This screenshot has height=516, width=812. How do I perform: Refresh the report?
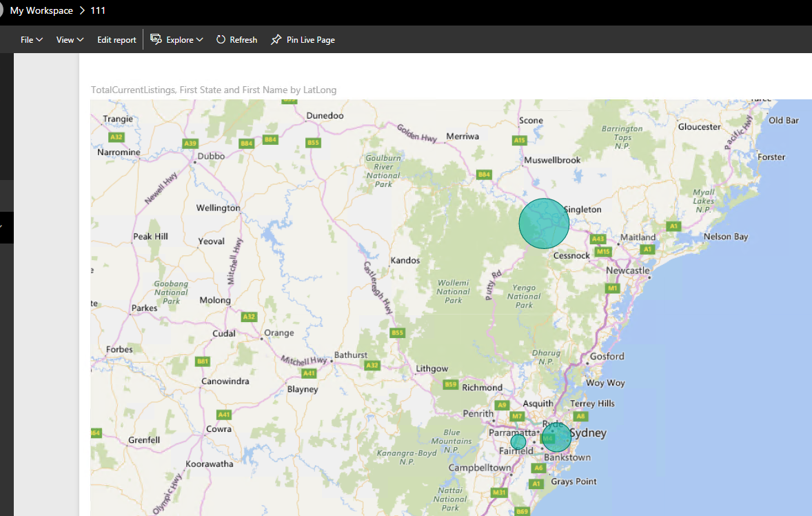(236, 40)
